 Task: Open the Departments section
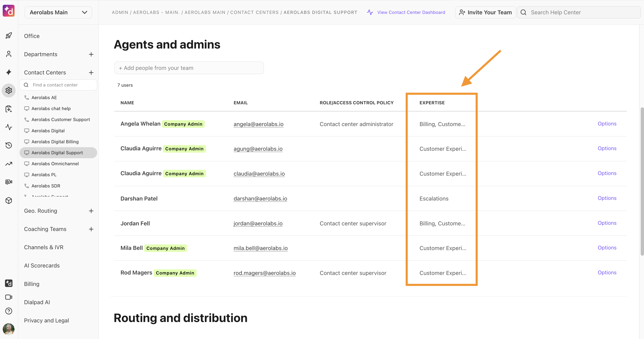pyautogui.click(x=40, y=54)
